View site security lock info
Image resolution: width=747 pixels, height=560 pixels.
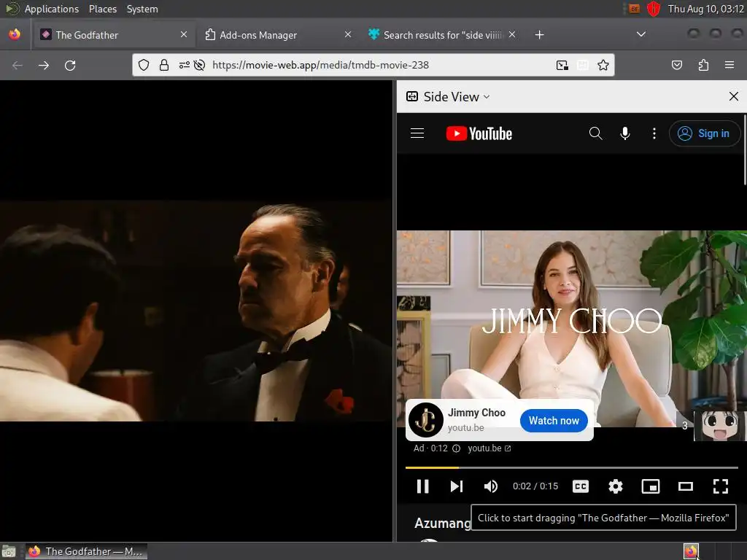coord(164,65)
